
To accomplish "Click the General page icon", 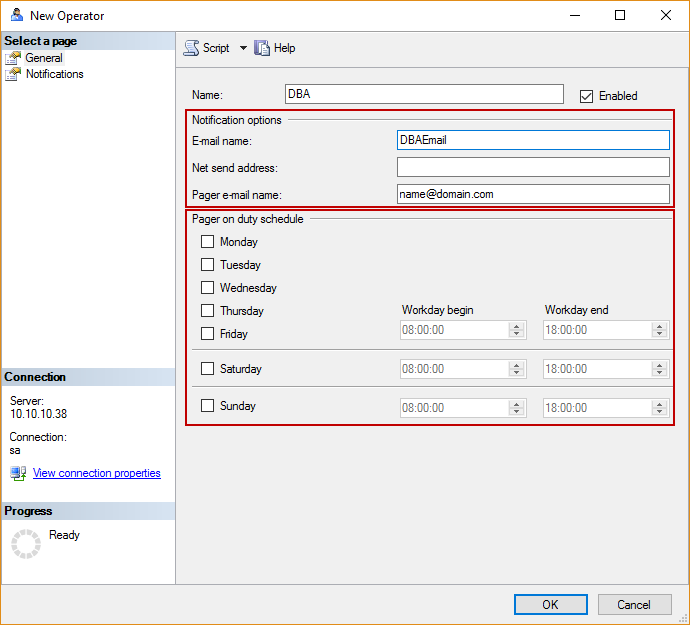I will 13,58.
